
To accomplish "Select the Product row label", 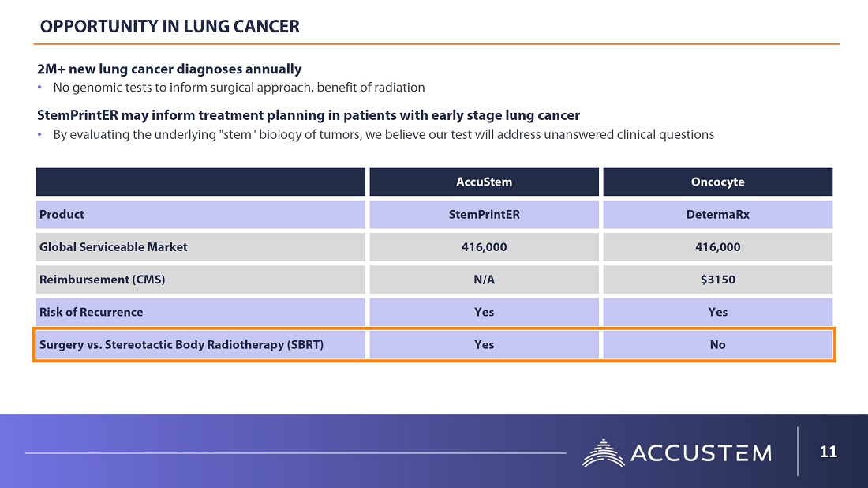I will coord(62,214).
